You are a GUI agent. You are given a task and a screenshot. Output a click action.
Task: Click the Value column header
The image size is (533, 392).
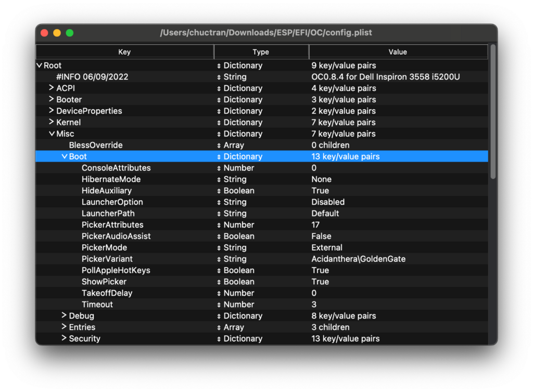(398, 52)
